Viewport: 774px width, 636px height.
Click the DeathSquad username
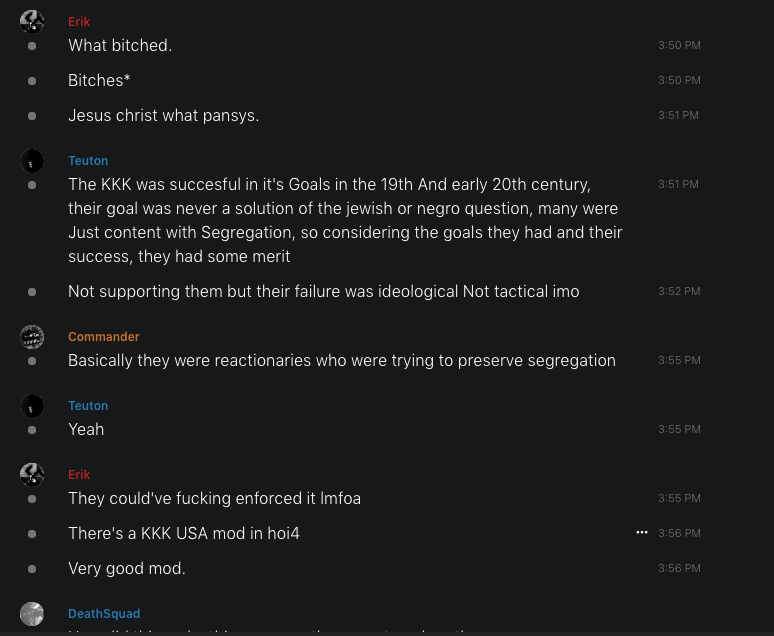click(104, 613)
